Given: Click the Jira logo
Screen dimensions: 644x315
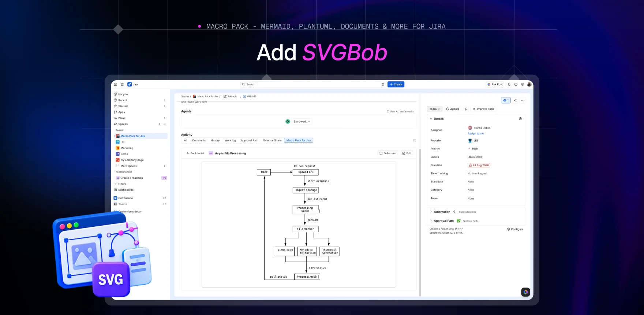Looking at the screenshot, I should click(132, 84).
